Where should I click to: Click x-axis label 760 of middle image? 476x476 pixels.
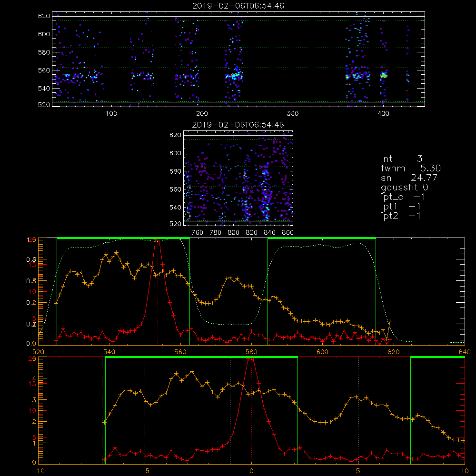coord(198,233)
